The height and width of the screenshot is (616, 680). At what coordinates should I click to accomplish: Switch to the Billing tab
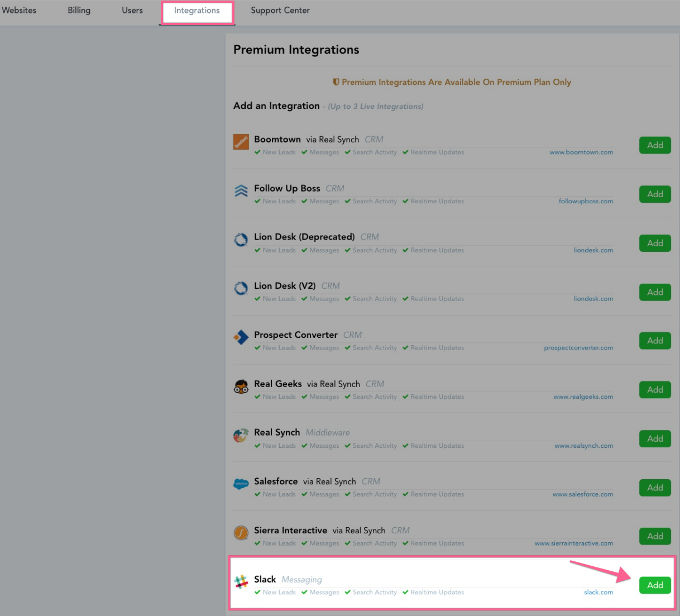tap(79, 10)
